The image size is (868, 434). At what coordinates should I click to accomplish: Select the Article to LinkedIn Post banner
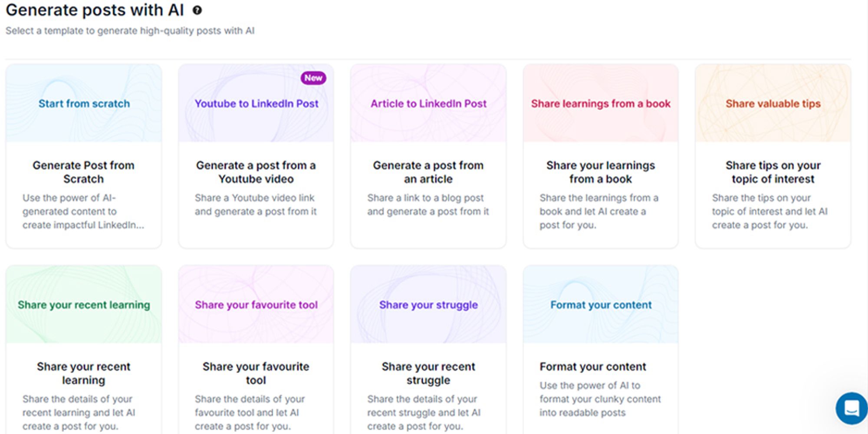tap(428, 103)
